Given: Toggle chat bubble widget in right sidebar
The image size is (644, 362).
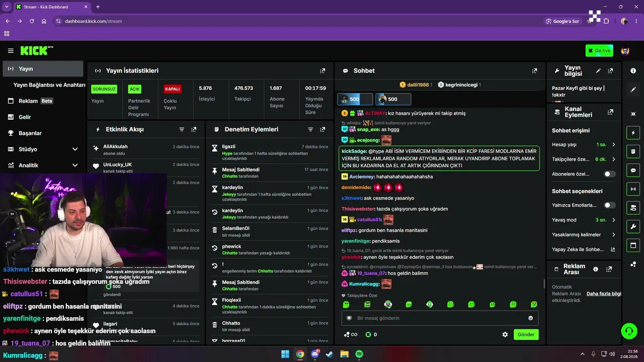Looking at the screenshot, I should coord(633,170).
